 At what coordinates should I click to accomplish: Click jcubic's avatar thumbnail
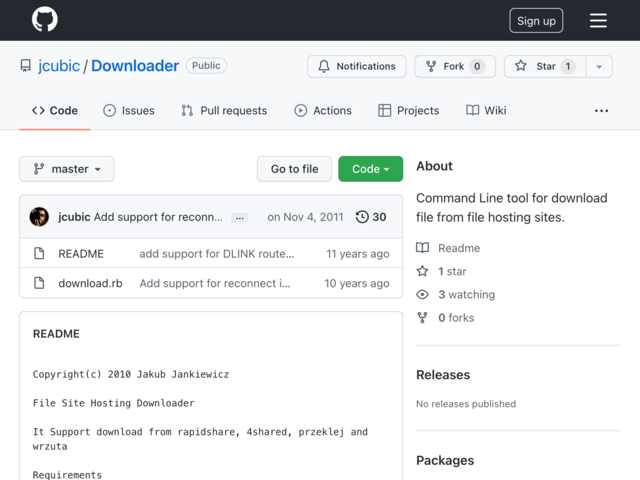(x=40, y=217)
